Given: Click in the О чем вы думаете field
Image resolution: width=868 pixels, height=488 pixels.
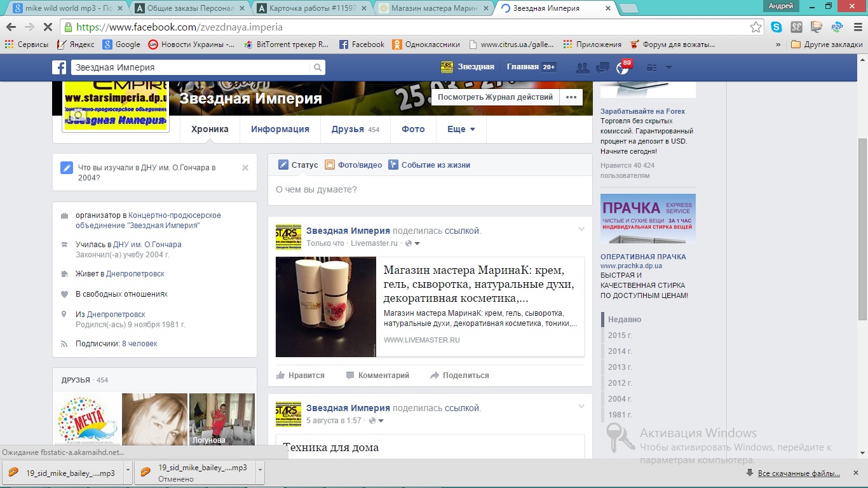Looking at the screenshot, I should [430, 190].
